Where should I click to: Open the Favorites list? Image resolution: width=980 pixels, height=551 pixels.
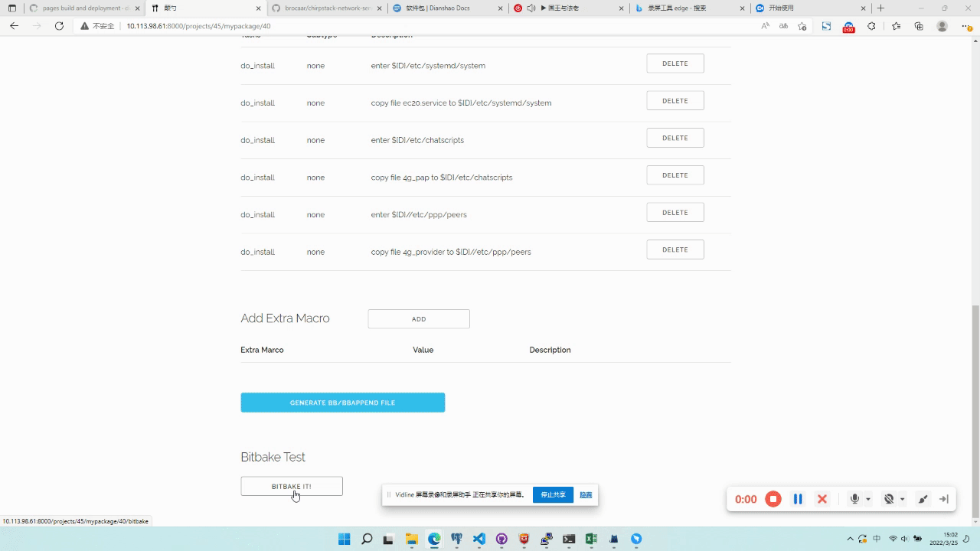click(x=896, y=26)
